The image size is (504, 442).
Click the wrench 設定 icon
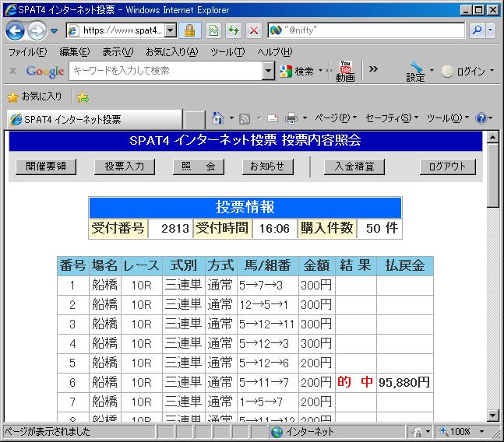pyautogui.click(x=416, y=72)
